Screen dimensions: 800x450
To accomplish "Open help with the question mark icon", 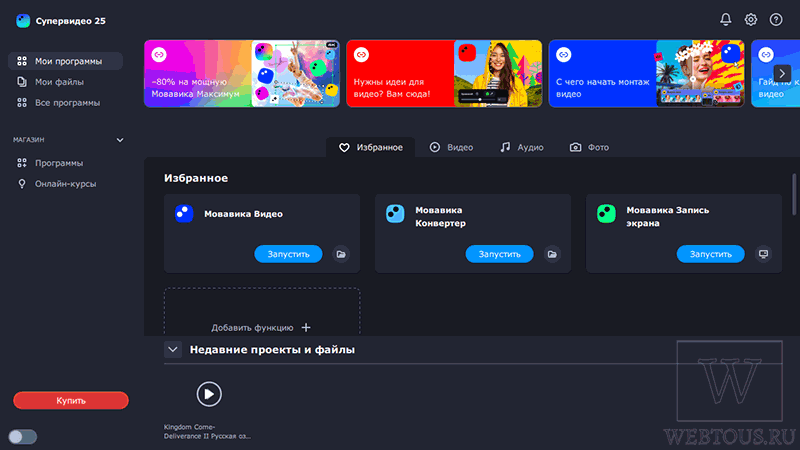I will coord(776,19).
